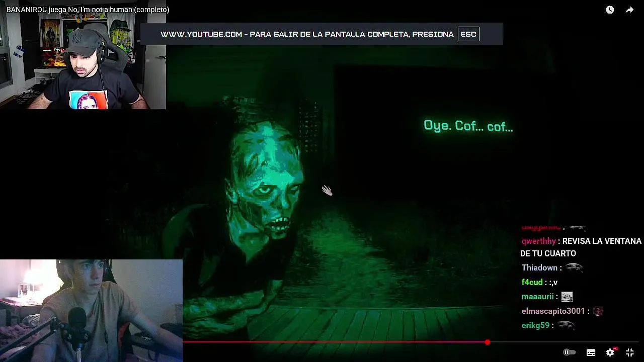The width and height of the screenshot is (644, 362).
Task: Click the red progress bar scrubber
Action: coord(487,342)
